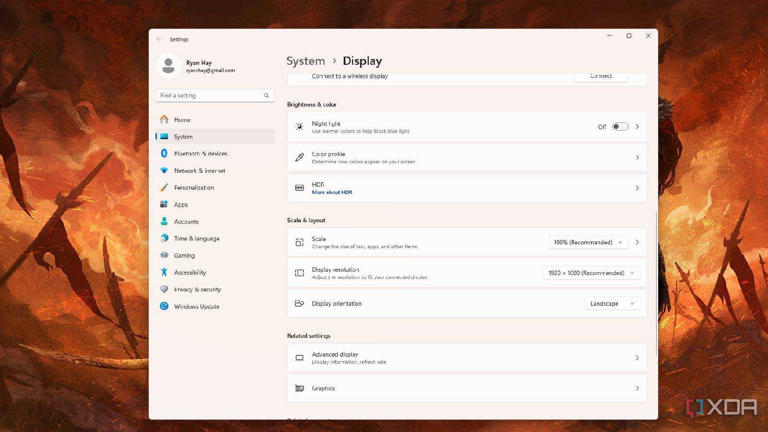Screen dimensions: 768x432
Task: Toggle the Night light switch
Action: [x=620, y=127]
